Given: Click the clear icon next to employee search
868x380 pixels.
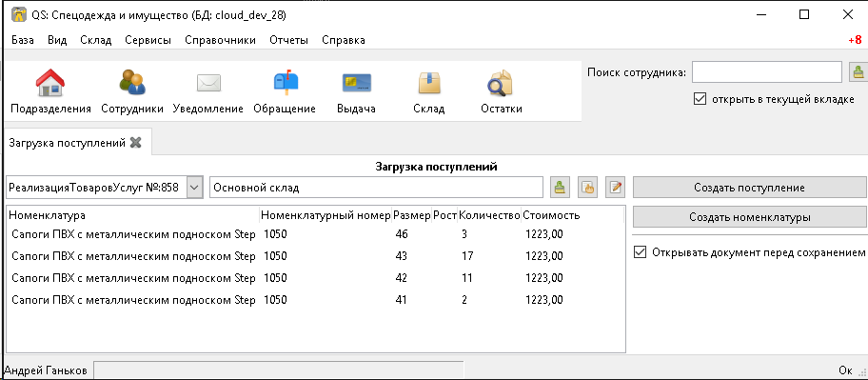Looking at the screenshot, I should tap(858, 72).
